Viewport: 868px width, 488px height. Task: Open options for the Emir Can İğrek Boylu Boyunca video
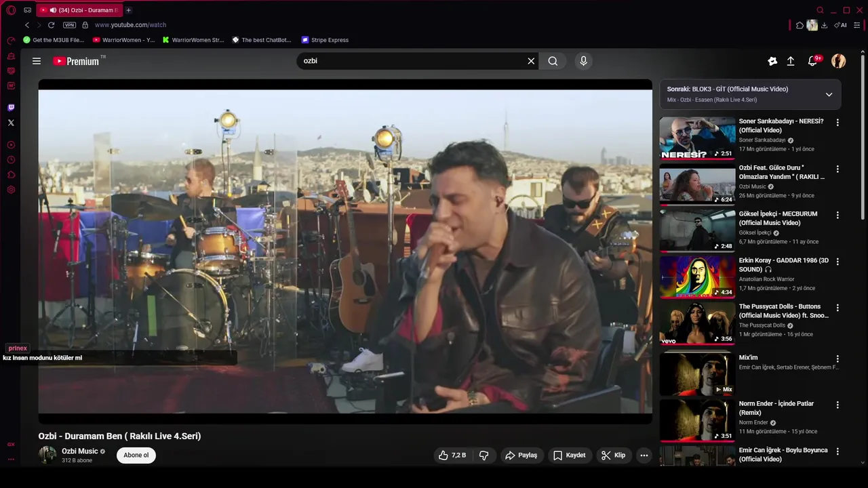[x=837, y=451]
